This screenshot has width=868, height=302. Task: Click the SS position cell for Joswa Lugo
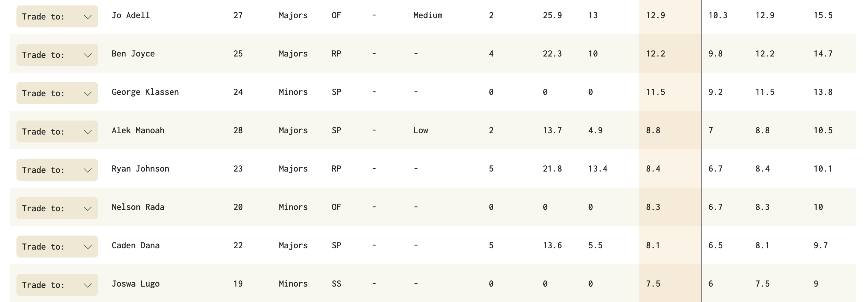[x=336, y=284]
